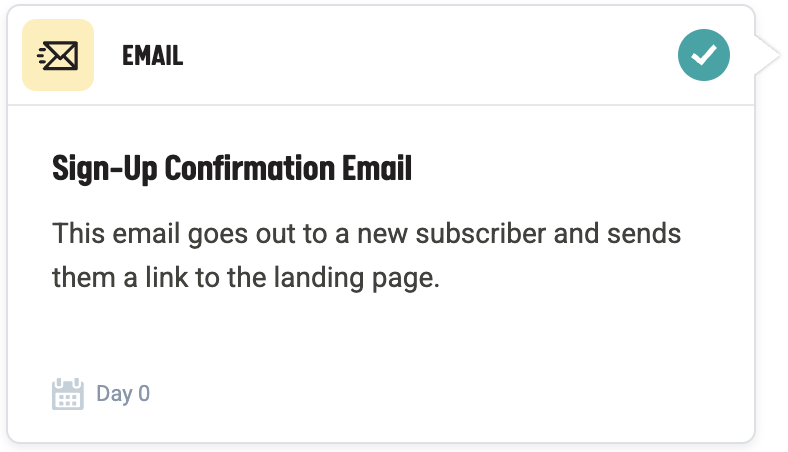
Task: Click blank card area right of Day 0
Action: (x=450, y=394)
